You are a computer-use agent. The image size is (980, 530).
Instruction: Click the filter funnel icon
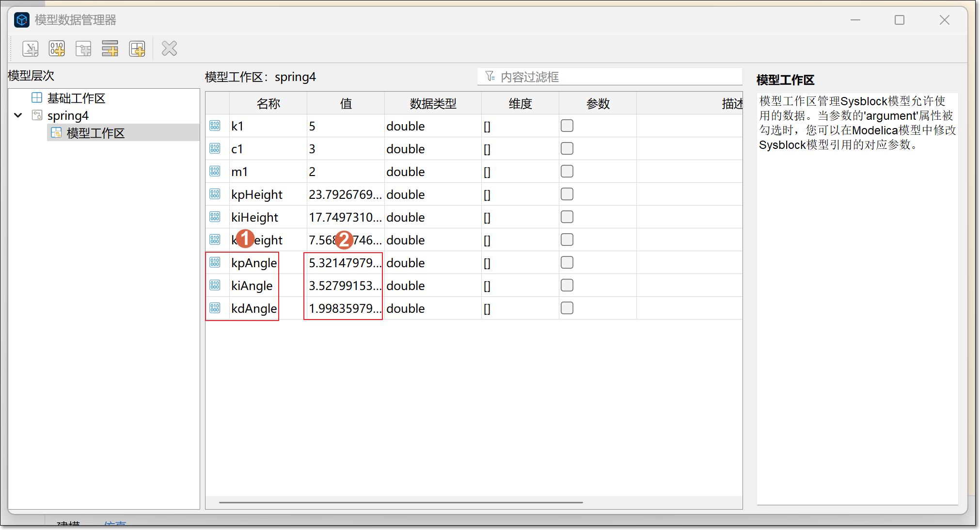[x=490, y=77]
